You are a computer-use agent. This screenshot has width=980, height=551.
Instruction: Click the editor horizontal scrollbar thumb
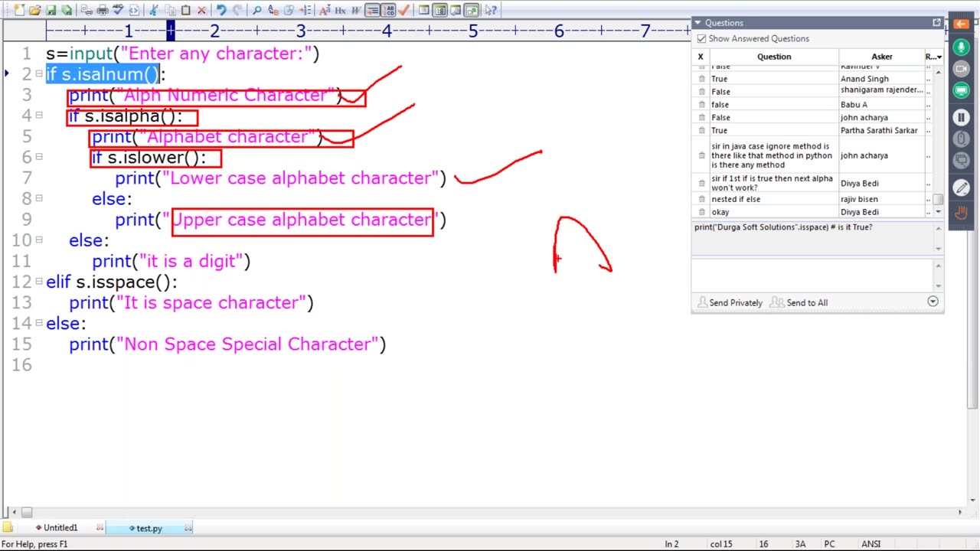coord(27,513)
